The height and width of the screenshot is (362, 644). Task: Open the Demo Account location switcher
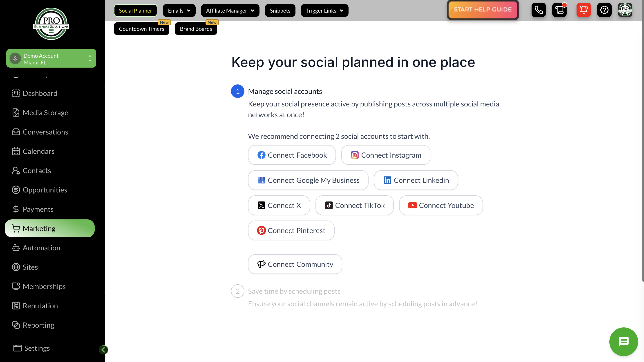coord(51,59)
